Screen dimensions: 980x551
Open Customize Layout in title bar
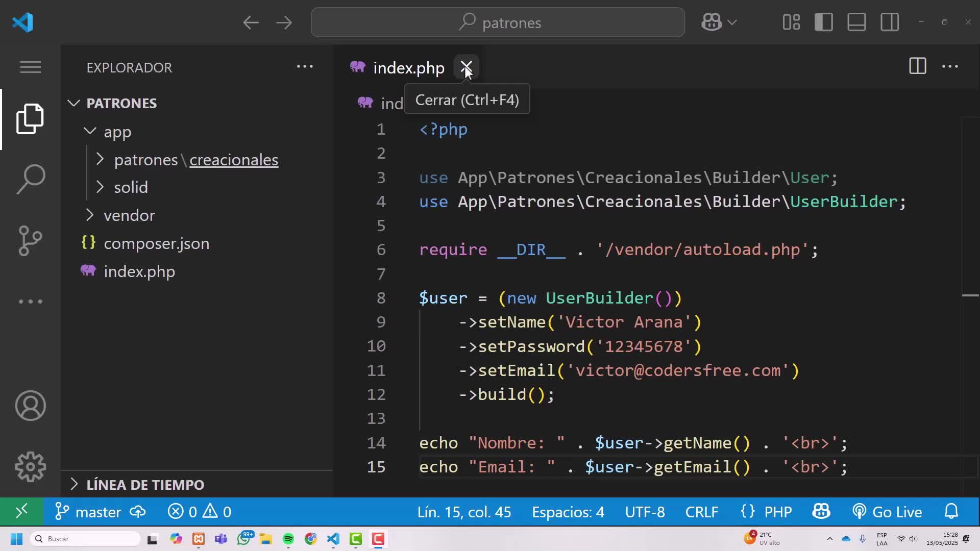[x=791, y=22]
